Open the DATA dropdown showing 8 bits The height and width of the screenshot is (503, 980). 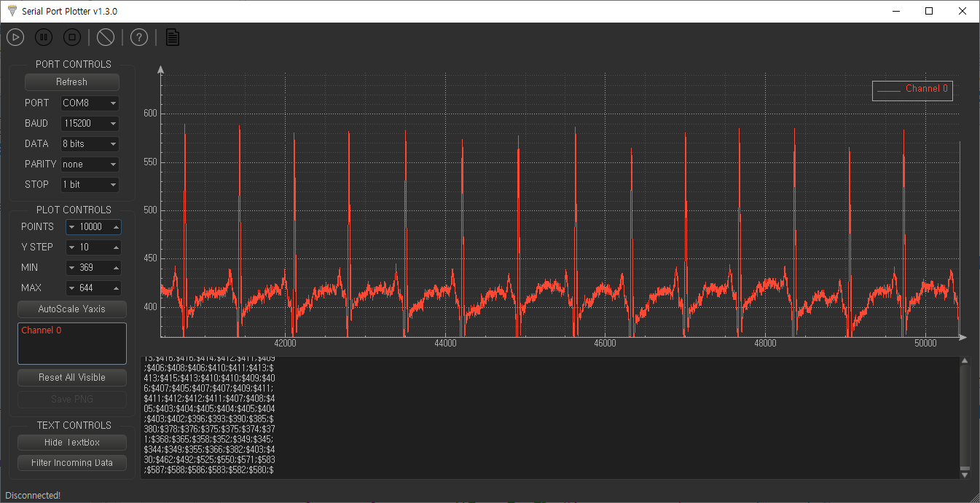(x=90, y=144)
